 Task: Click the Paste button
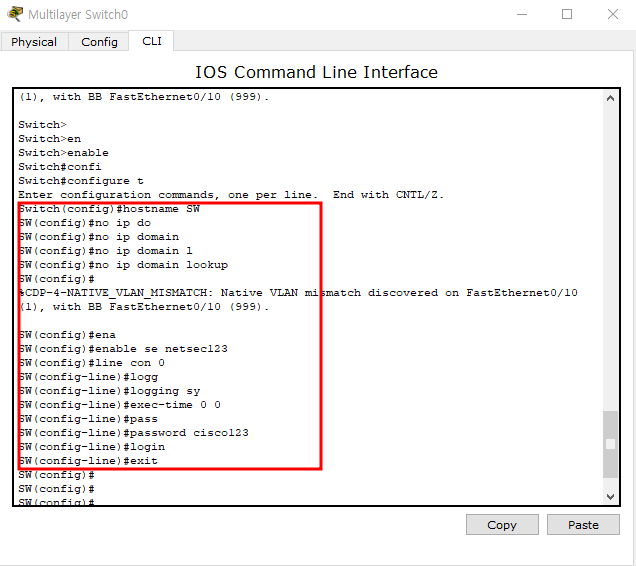coord(583,525)
